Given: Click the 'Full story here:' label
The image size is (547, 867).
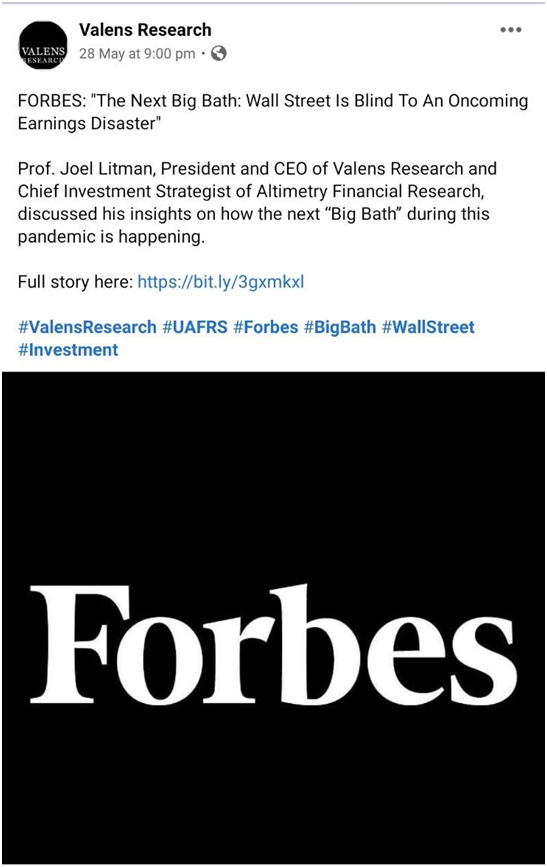Looking at the screenshot, I should (75, 282).
